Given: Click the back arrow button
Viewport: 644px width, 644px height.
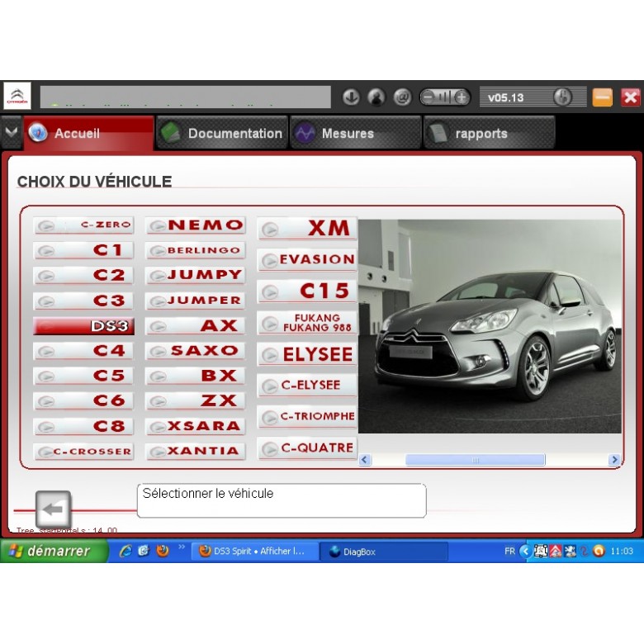Looking at the screenshot, I should (54, 509).
